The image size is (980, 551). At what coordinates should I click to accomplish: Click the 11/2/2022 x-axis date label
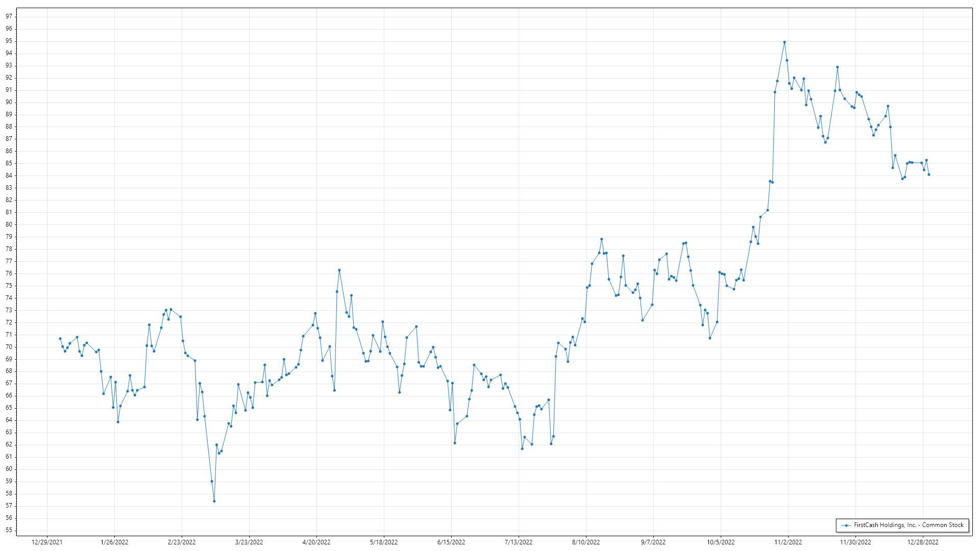click(788, 542)
